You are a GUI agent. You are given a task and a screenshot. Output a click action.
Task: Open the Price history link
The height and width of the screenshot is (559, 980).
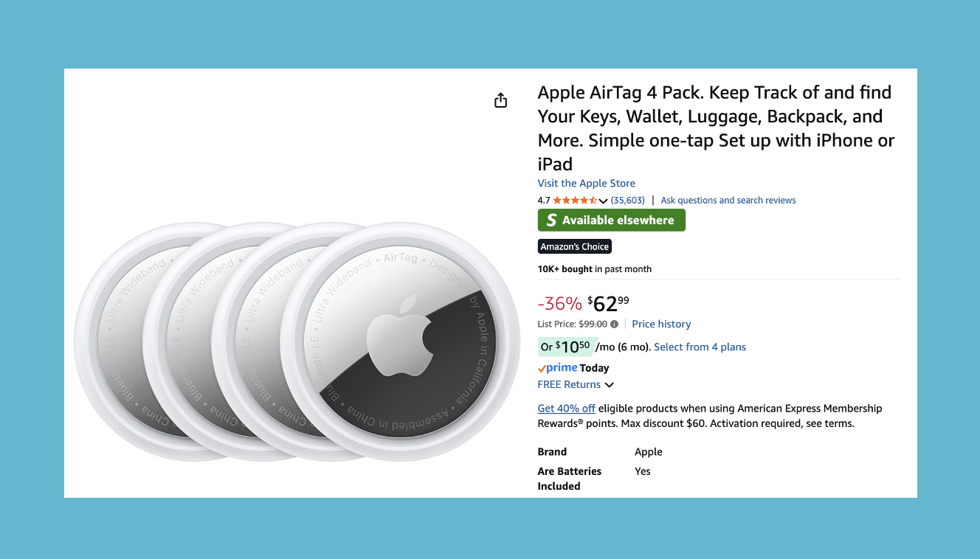click(x=661, y=324)
